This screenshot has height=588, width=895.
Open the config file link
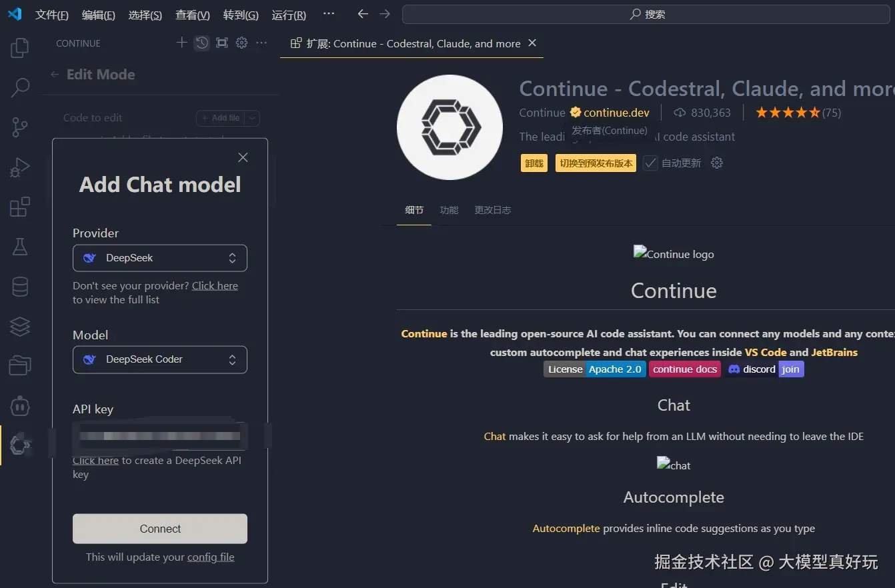click(x=211, y=557)
